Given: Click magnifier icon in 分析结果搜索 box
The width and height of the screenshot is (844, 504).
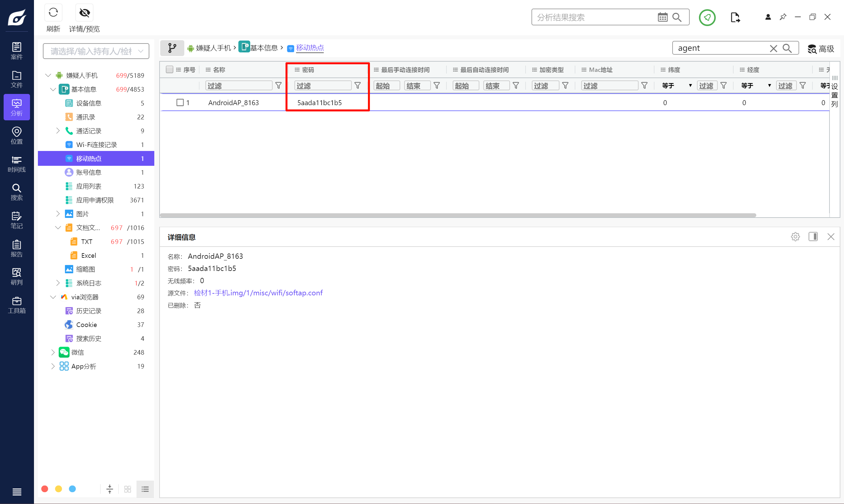Looking at the screenshot, I should coord(677,17).
